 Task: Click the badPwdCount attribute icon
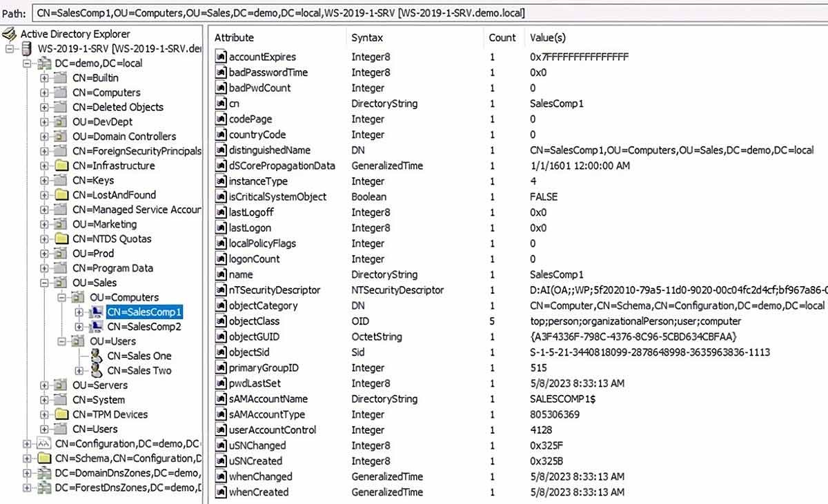(221, 88)
